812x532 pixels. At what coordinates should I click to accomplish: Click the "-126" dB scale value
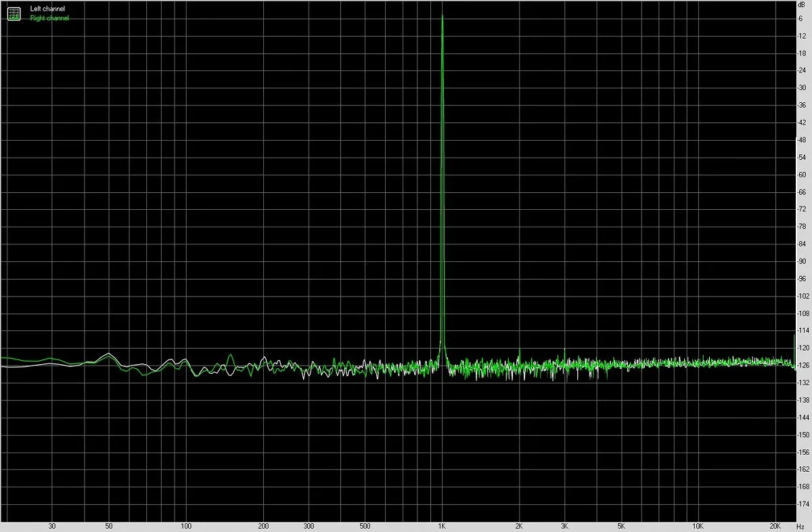(804, 365)
